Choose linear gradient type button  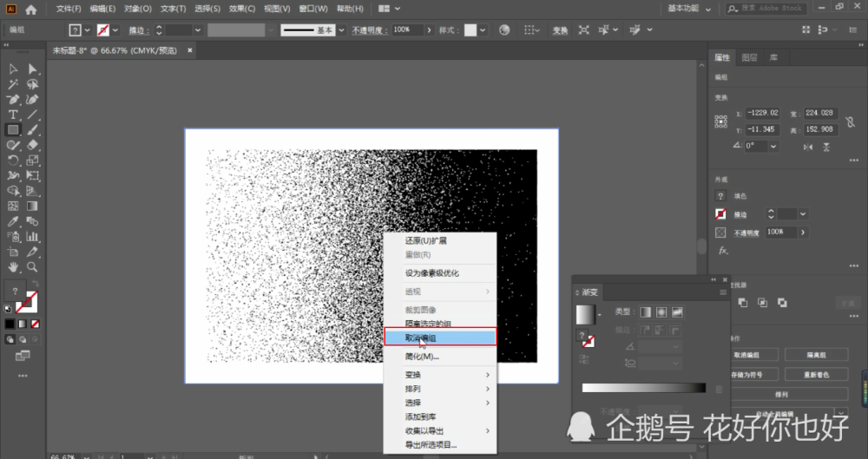point(646,312)
